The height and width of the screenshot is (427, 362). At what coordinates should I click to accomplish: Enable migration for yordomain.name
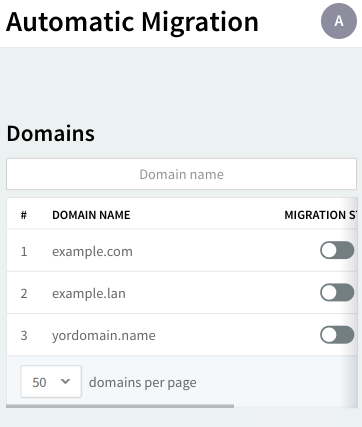(337, 335)
